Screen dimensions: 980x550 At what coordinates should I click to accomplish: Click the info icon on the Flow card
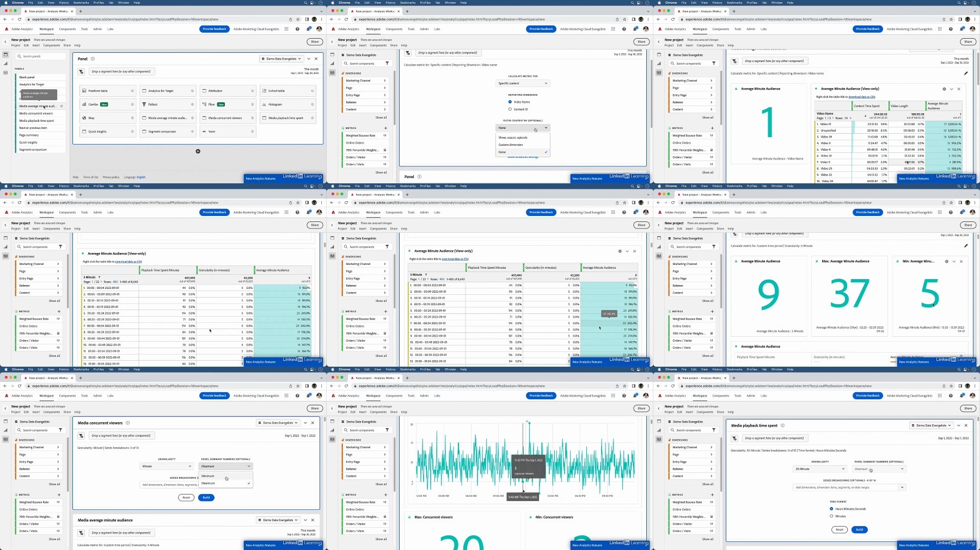(252, 104)
